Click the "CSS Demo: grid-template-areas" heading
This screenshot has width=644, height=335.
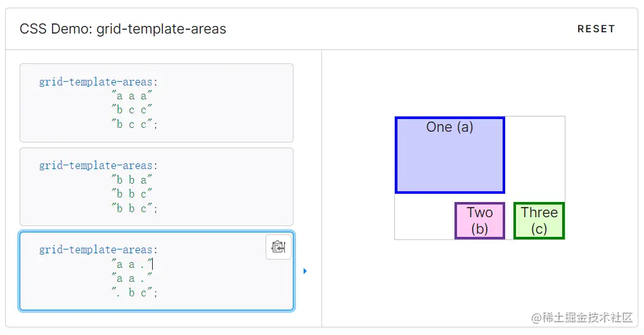pos(123,29)
